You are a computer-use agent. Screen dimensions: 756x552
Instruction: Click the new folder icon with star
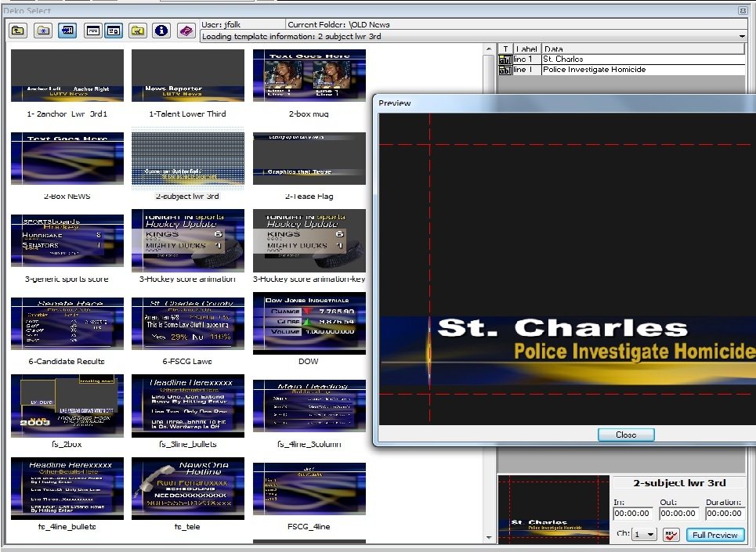pyautogui.click(x=43, y=31)
